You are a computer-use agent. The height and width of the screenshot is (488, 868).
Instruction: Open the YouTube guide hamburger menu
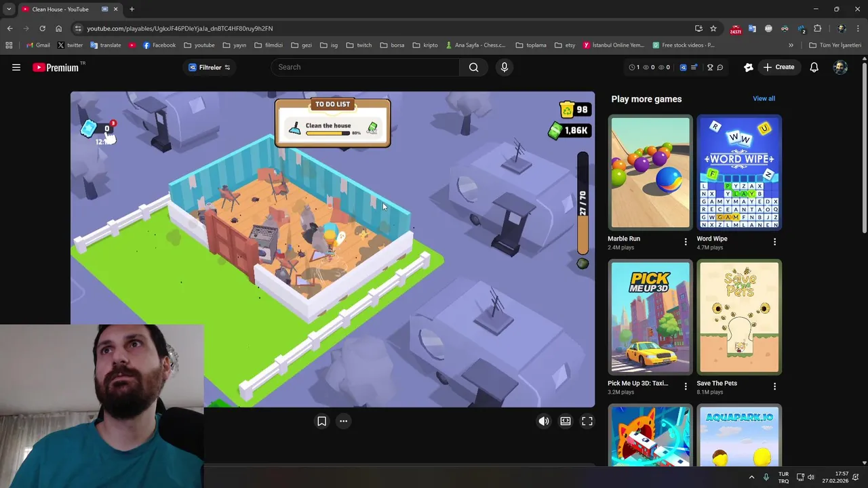click(16, 67)
